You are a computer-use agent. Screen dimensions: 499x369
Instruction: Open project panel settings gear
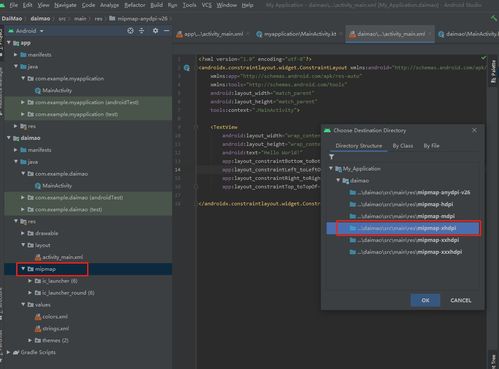[x=155, y=31]
